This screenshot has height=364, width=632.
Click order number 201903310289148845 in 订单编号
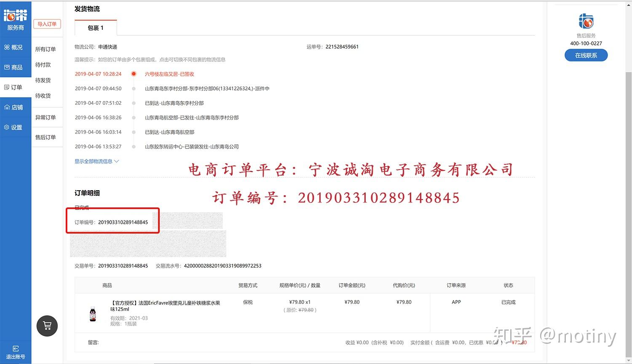pos(123,222)
